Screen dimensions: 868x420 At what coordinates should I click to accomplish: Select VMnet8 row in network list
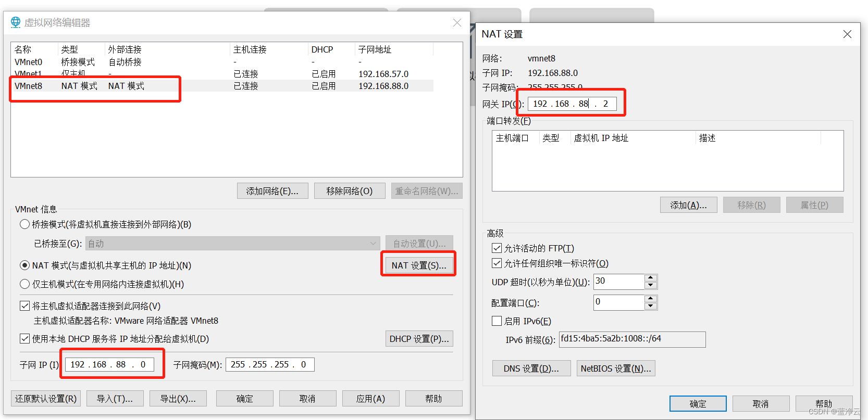click(x=222, y=86)
